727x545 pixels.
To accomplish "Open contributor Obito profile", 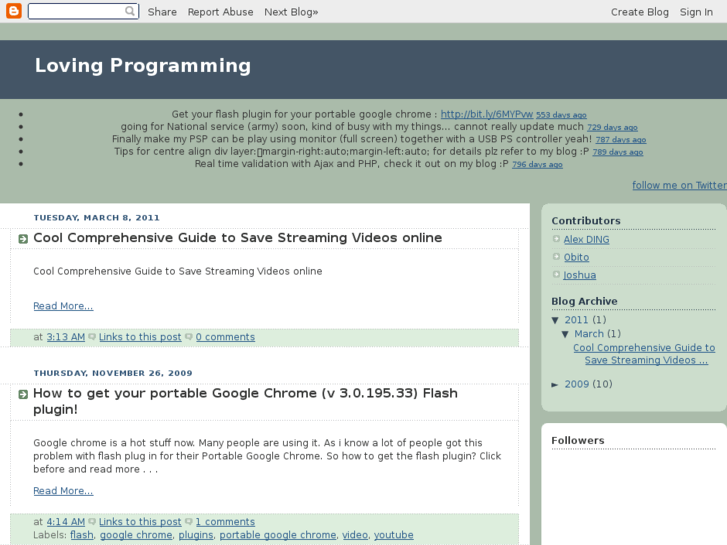I will coord(576,257).
